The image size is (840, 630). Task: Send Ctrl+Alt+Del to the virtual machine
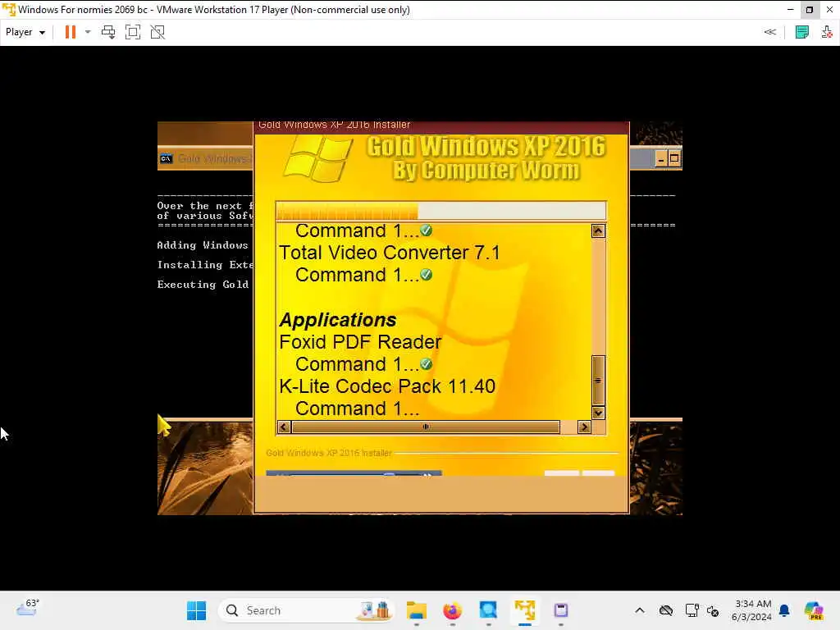point(108,32)
